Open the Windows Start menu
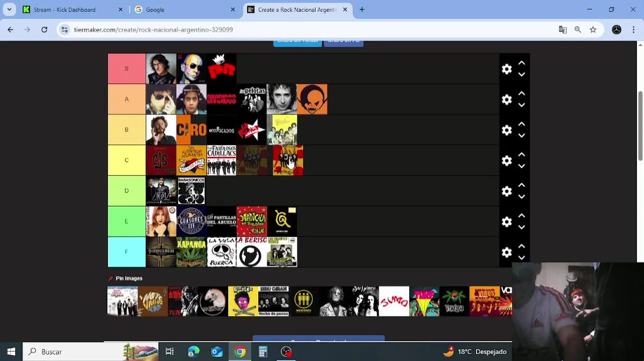This screenshot has height=361, width=644. 11,351
